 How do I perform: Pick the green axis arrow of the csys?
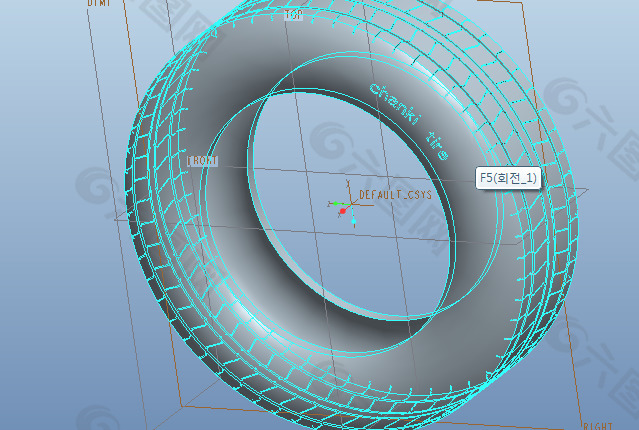333,203
